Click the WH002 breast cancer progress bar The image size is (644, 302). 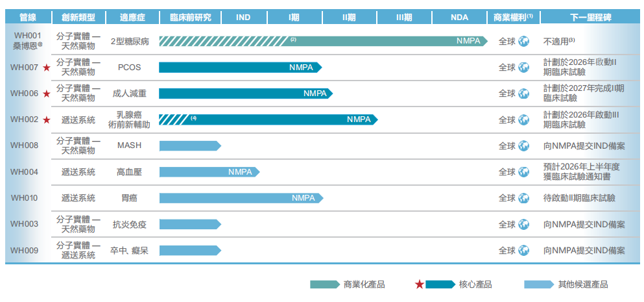pyautogui.click(x=268, y=120)
